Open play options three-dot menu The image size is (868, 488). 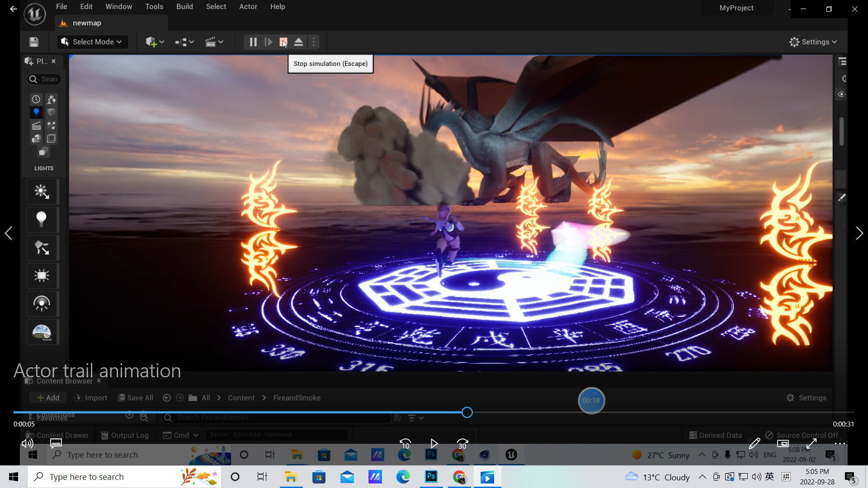[x=314, y=42]
